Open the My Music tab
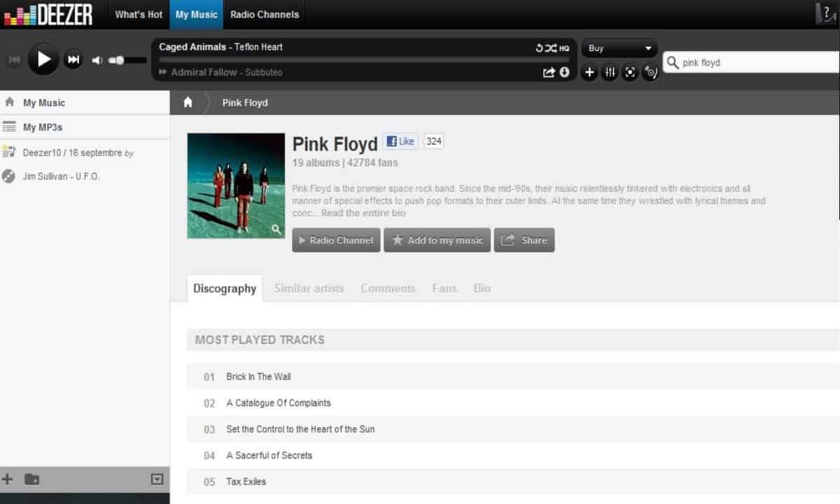 pyautogui.click(x=197, y=14)
